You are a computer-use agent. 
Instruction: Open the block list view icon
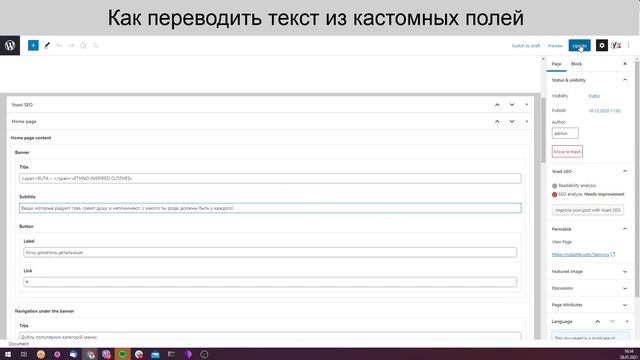pyautogui.click(x=95, y=45)
